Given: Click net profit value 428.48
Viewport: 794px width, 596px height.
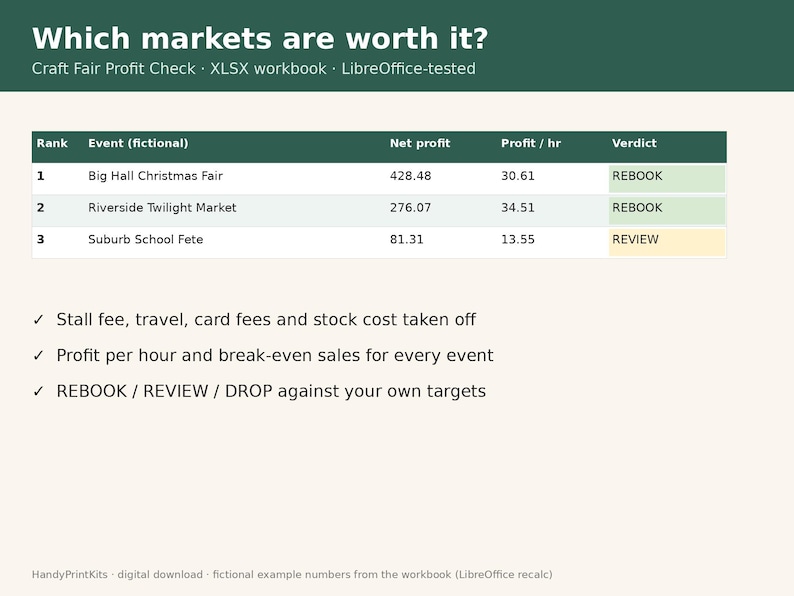Looking at the screenshot, I should (411, 176).
